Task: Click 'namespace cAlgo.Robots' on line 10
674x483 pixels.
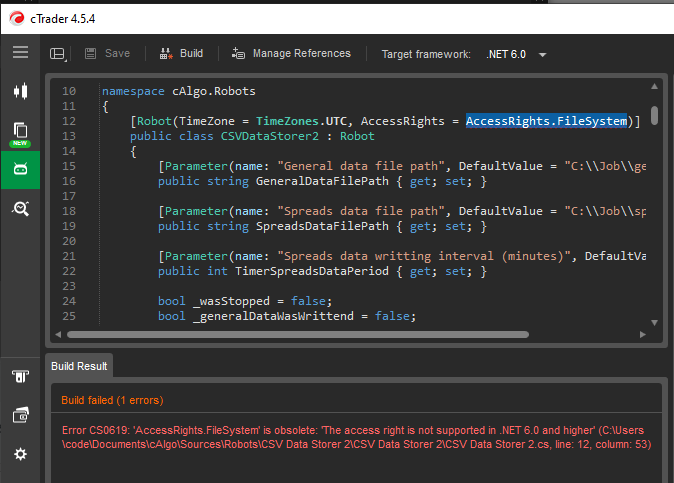Action: pyautogui.click(x=178, y=91)
